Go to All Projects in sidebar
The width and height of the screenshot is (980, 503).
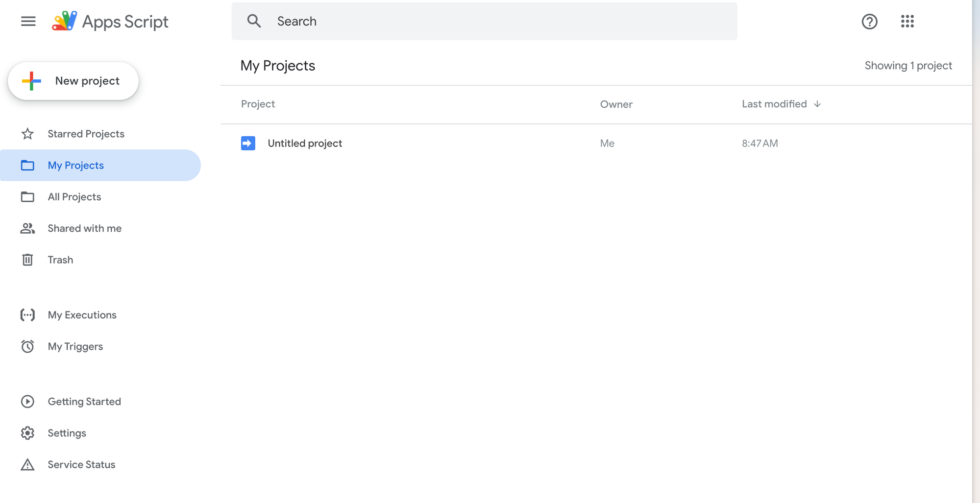[x=74, y=197]
